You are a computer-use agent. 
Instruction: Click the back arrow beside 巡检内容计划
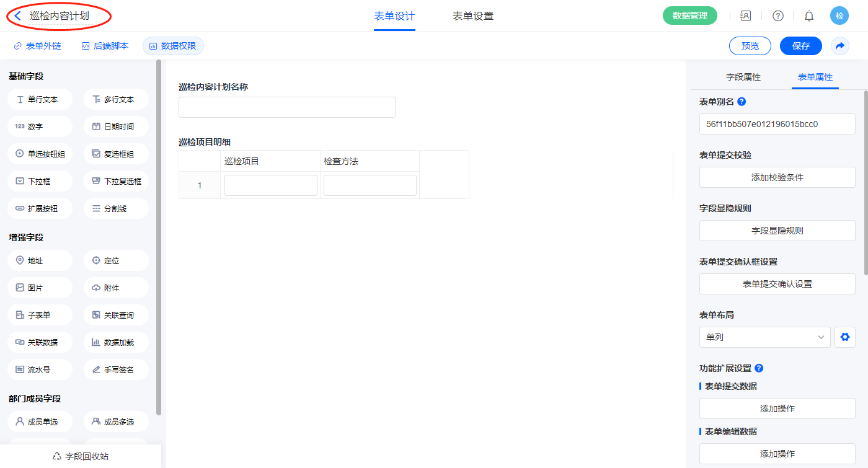click(x=18, y=16)
